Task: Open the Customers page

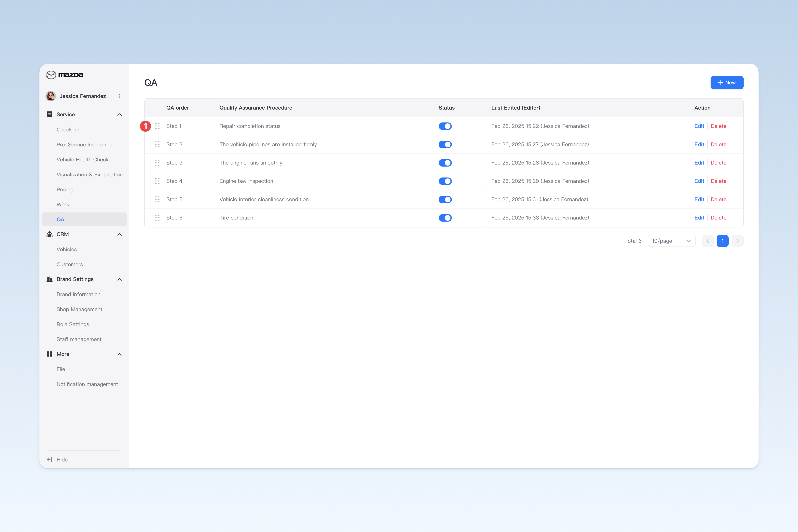Action: (x=70, y=264)
